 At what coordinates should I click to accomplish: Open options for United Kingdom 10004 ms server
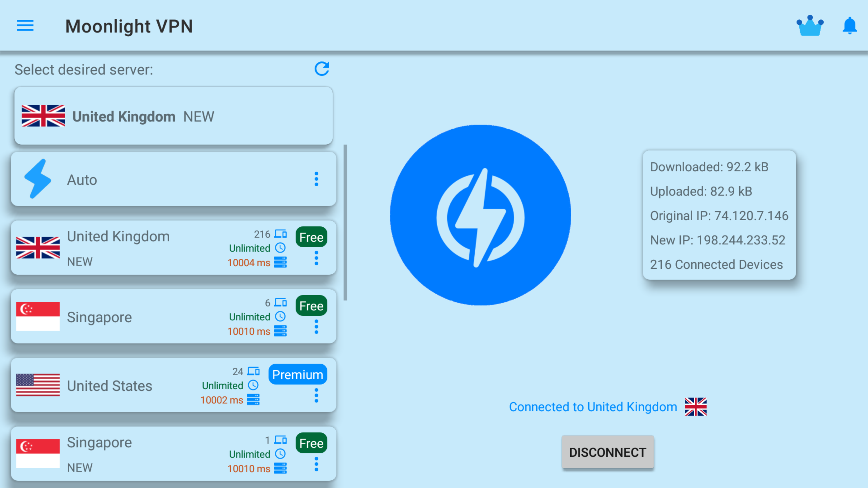316,258
